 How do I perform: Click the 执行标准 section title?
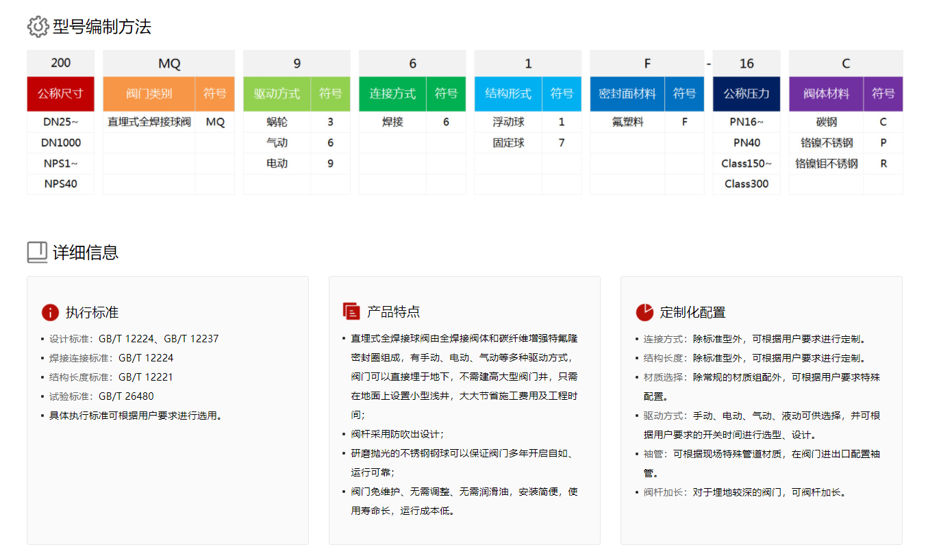point(92,313)
